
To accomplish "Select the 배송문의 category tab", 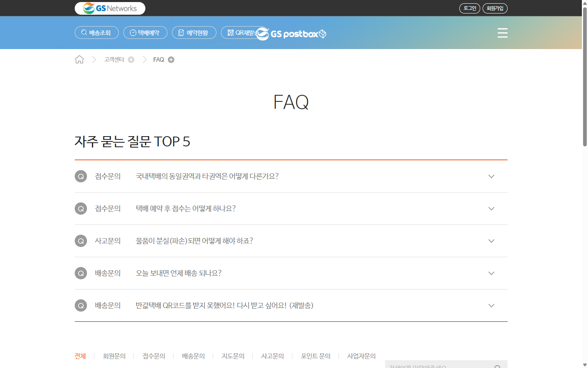I will coord(193,356).
